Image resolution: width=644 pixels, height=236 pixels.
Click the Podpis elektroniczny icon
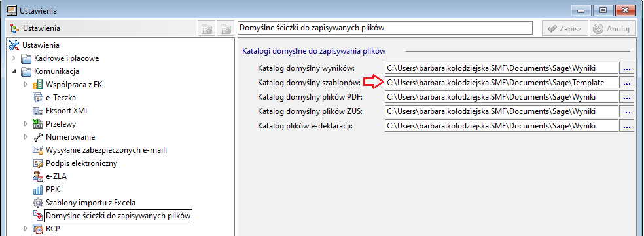[x=38, y=163]
